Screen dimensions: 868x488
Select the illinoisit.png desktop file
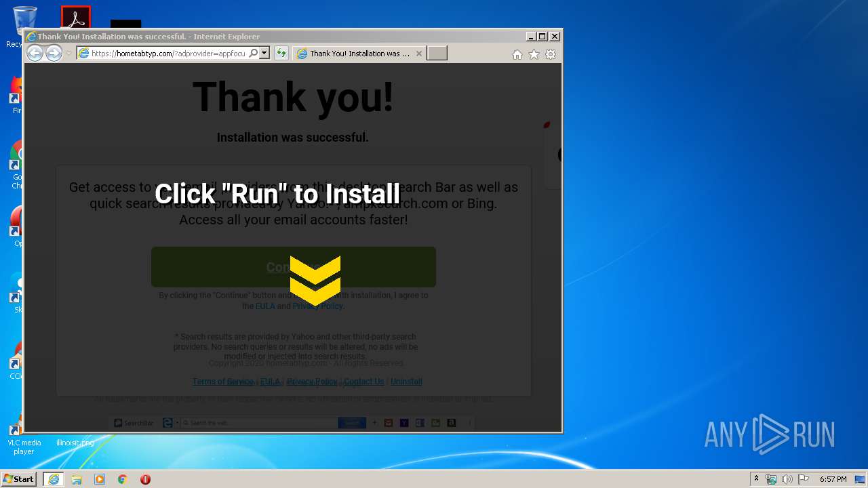coord(75,443)
